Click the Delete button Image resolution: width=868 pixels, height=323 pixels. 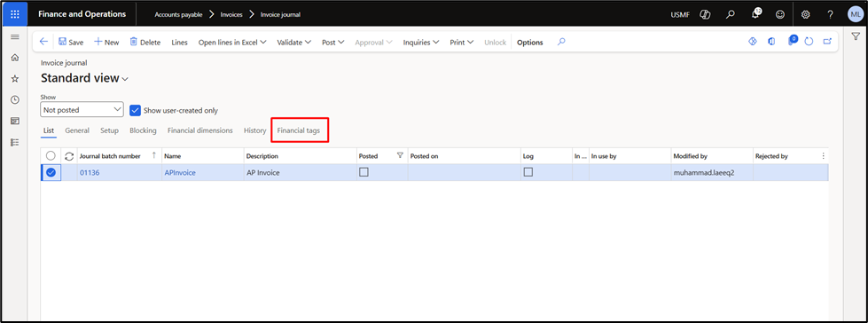(x=145, y=42)
